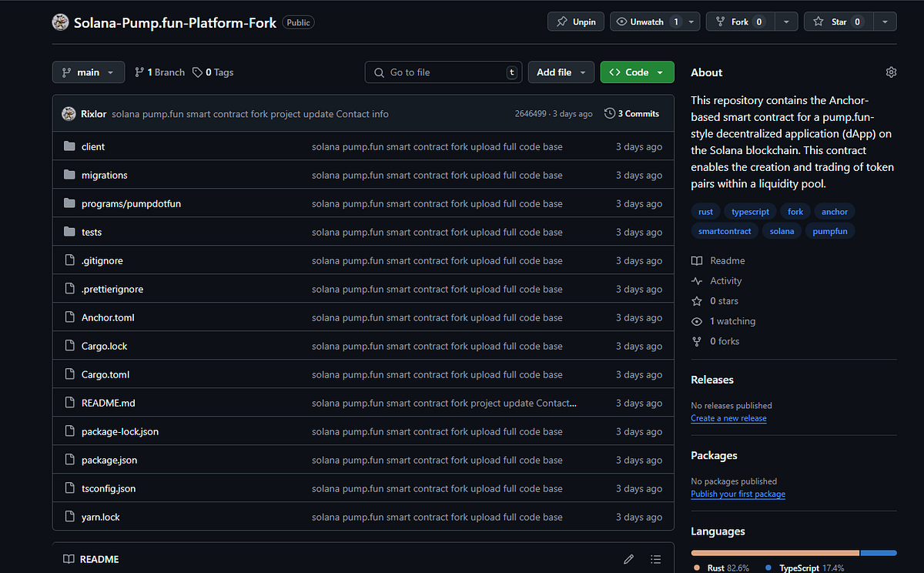Select the fork topic tag
924x573 pixels.
[x=795, y=212]
